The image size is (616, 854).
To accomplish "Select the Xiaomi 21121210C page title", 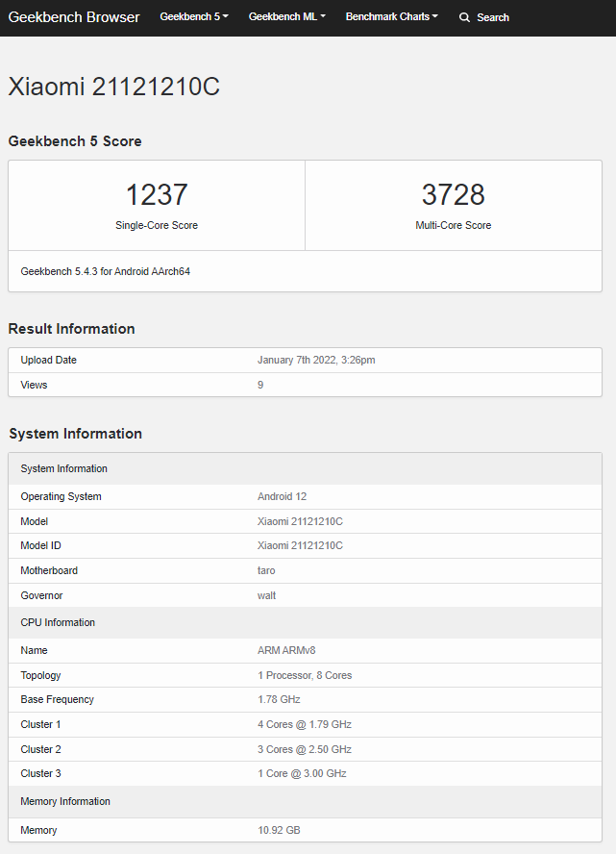I will tap(113, 86).
